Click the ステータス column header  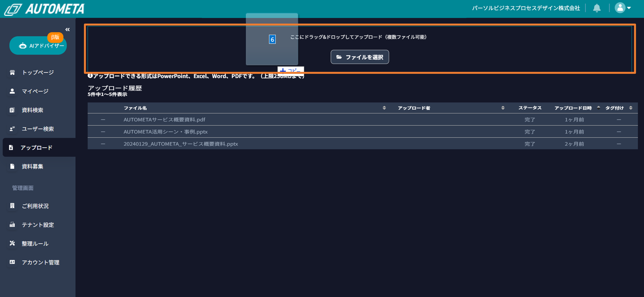pyautogui.click(x=530, y=108)
